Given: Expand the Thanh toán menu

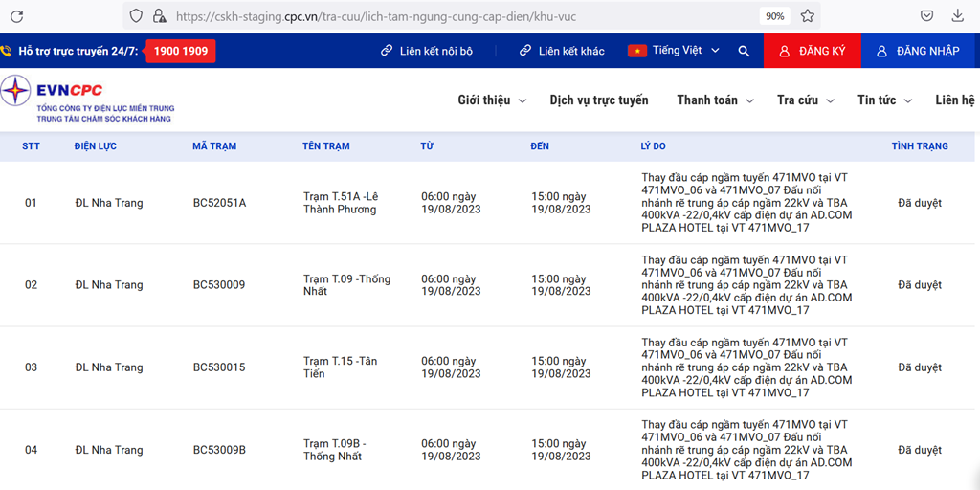Looking at the screenshot, I should coord(715,100).
